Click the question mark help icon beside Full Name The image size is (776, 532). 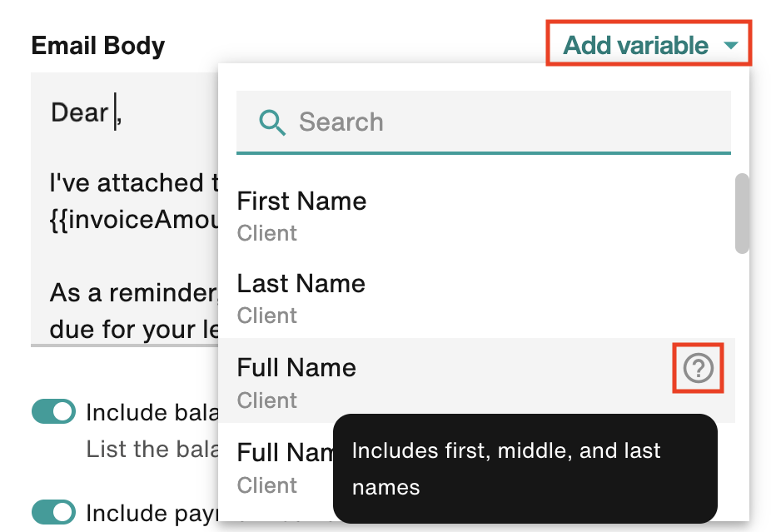[x=698, y=367]
